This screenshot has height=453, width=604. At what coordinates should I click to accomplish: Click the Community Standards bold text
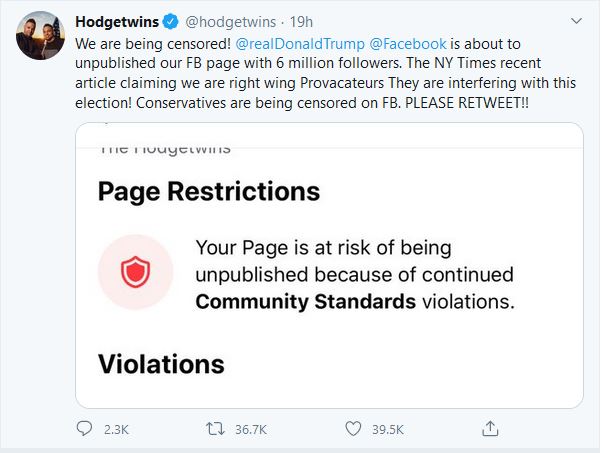305,301
